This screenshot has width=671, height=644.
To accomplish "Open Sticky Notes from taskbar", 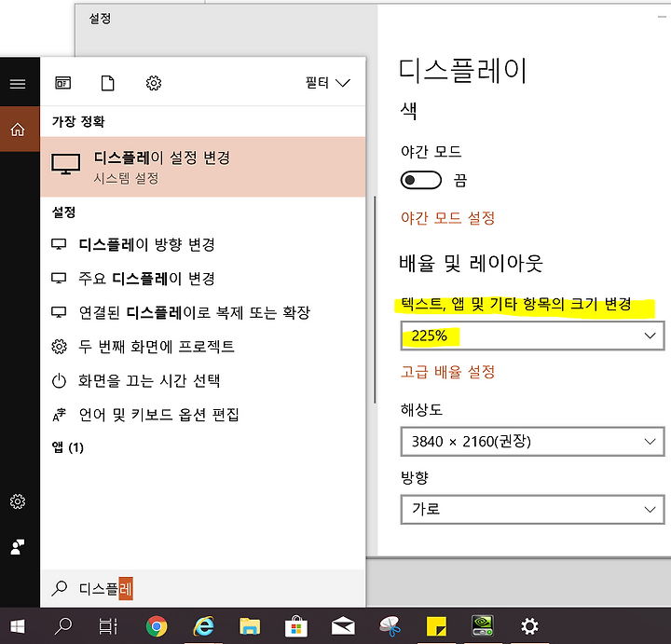I will (x=436, y=627).
